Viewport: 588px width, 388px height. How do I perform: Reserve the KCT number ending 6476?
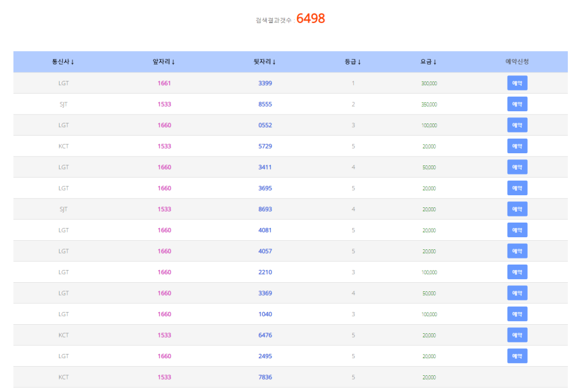517,335
